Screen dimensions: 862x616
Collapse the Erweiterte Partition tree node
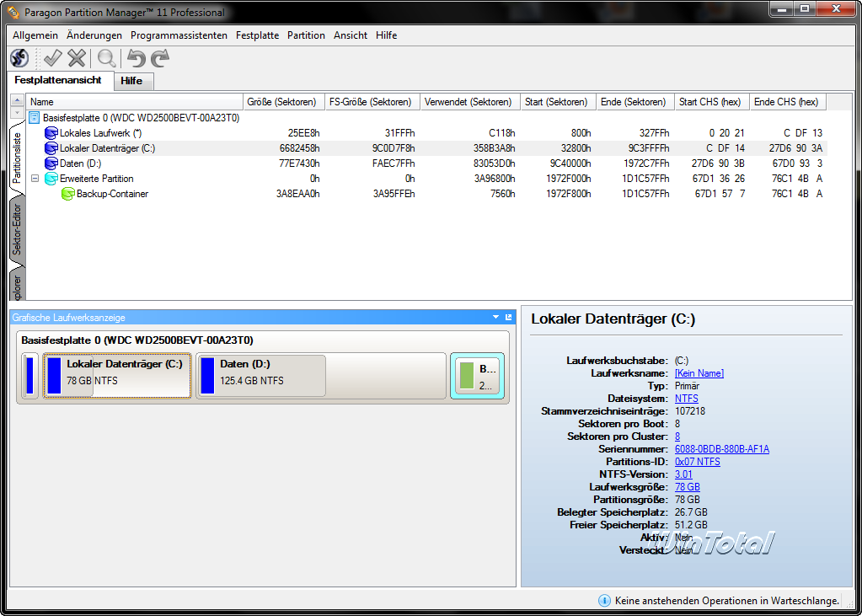pos(35,179)
